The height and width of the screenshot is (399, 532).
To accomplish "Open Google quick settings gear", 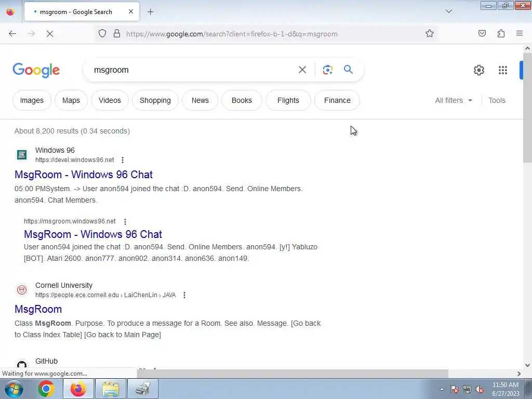I will pyautogui.click(x=478, y=70).
